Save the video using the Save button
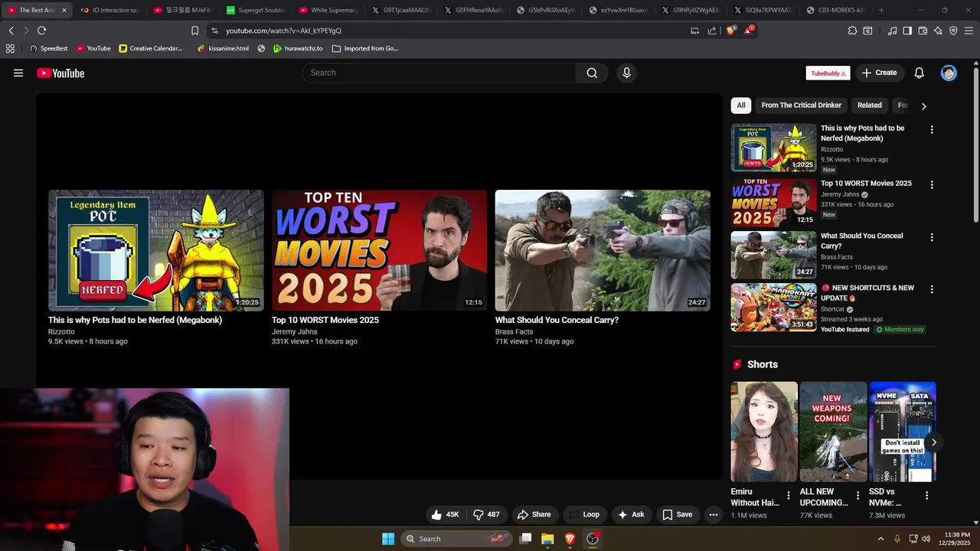The image size is (980, 551). tap(677, 514)
